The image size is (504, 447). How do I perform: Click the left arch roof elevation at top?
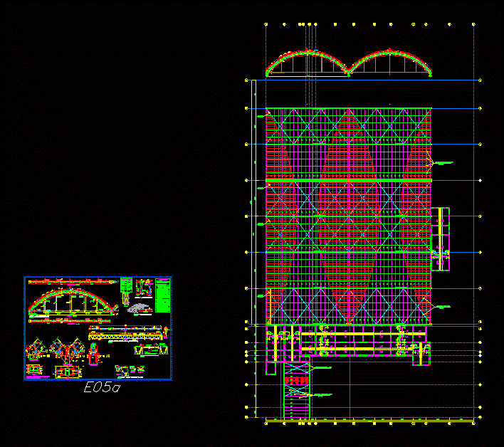(x=307, y=63)
